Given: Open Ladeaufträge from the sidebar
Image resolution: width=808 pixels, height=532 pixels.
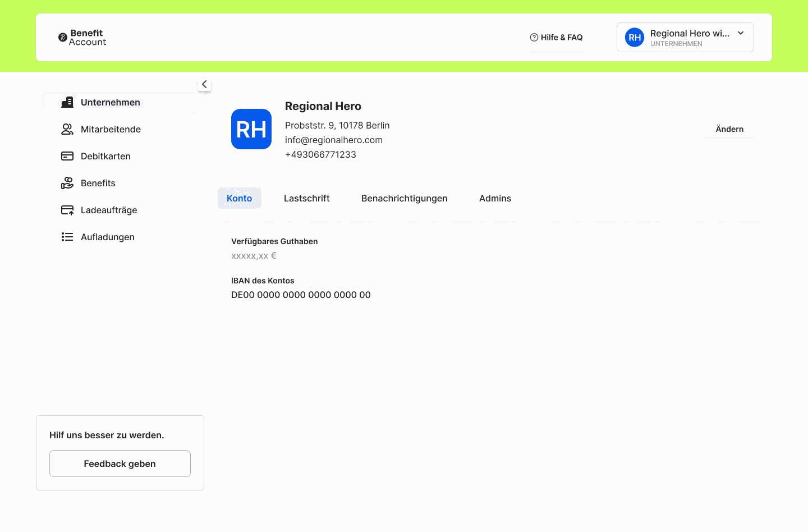Looking at the screenshot, I should [x=109, y=210].
